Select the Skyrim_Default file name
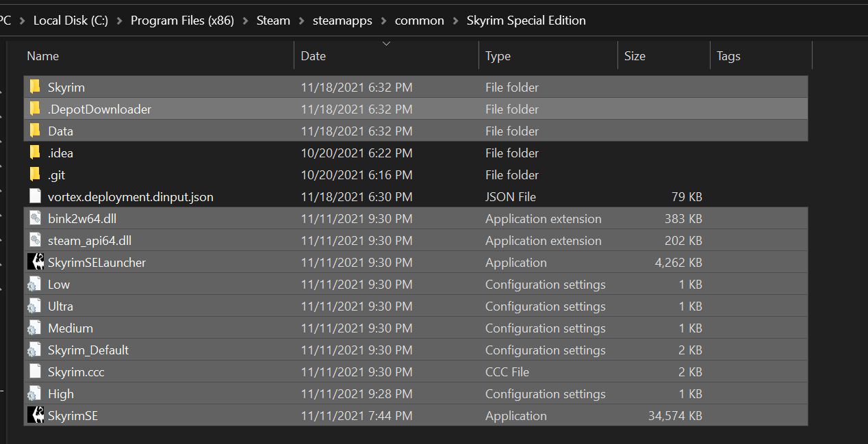The width and height of the screenshot is (868, 444). 88,350
